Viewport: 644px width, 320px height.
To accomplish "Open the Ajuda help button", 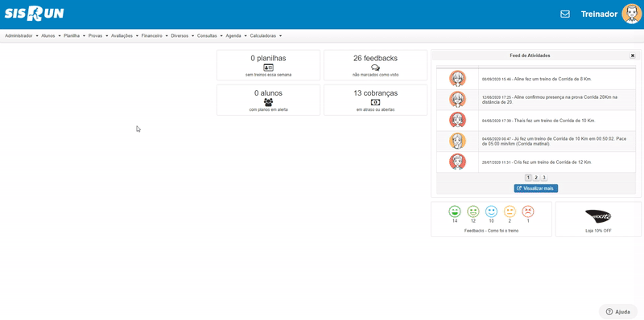I will (618, 312).
